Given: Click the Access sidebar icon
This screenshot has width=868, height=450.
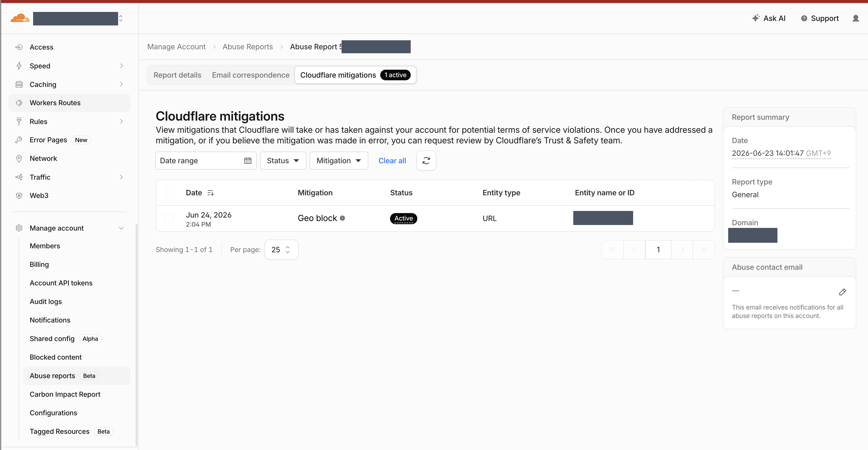Looking at the screenshot, I should click(19, 47).
